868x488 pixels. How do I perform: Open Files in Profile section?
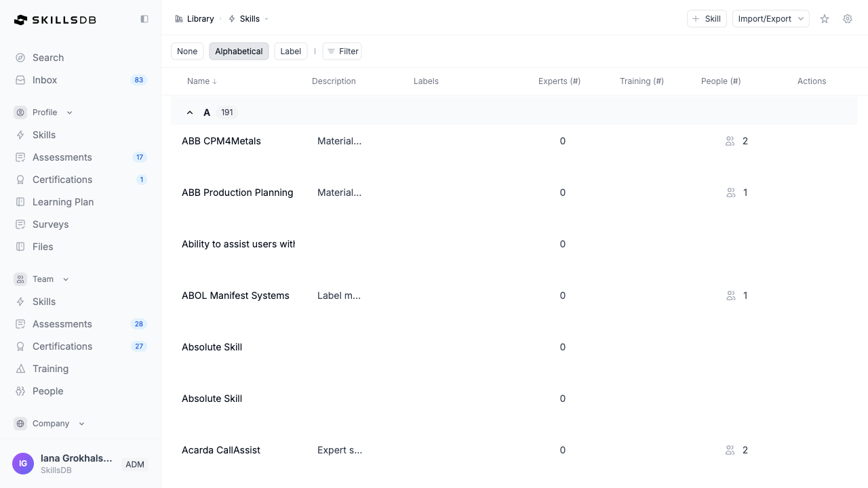point(43,247)
